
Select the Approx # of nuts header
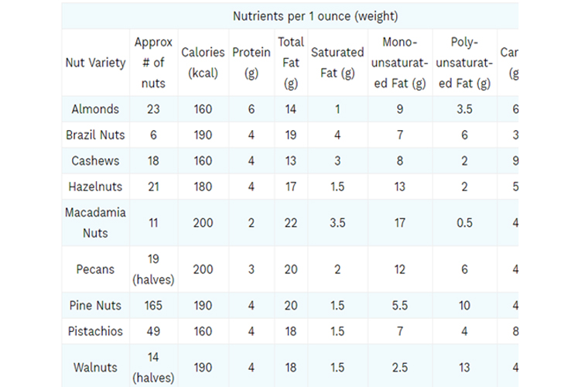(x=153, y=63)
